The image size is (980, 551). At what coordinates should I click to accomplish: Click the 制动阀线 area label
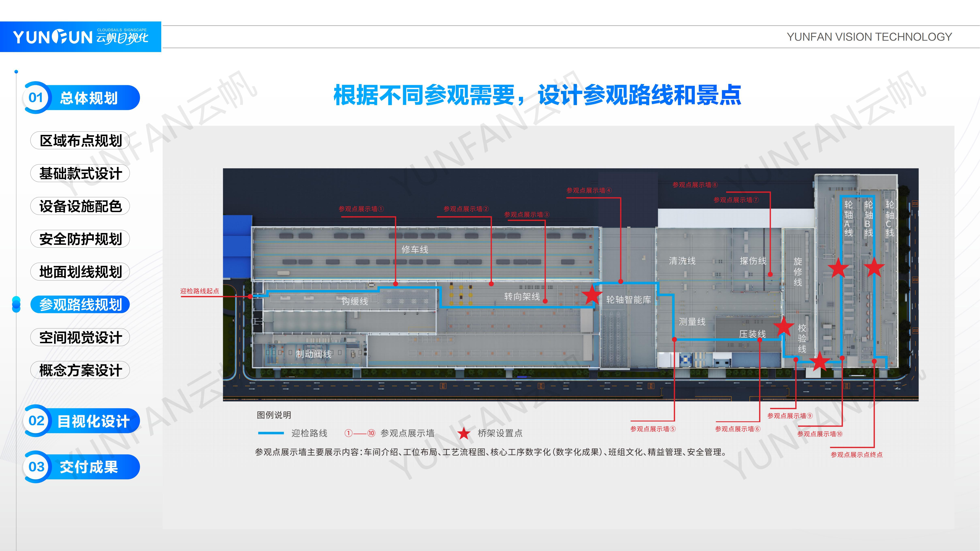click(x=314, y=354)
